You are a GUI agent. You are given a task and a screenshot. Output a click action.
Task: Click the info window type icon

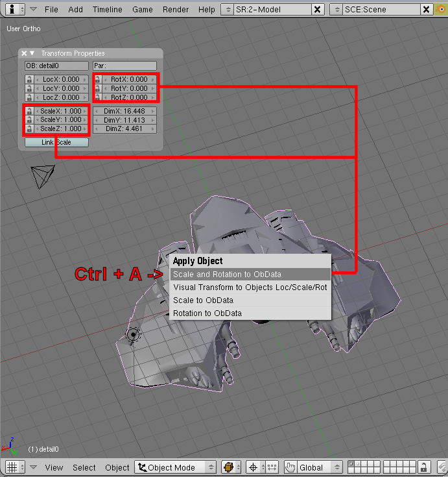click(12, 10)
